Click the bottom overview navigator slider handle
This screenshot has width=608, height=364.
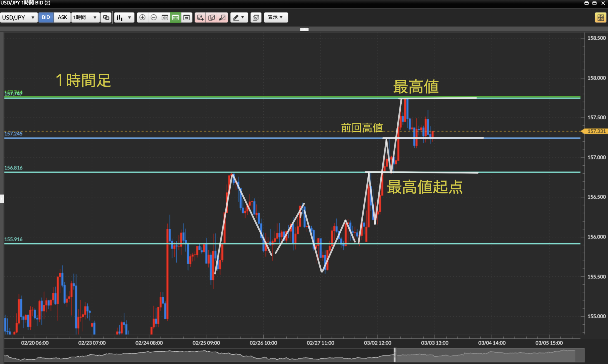point(395,355)
